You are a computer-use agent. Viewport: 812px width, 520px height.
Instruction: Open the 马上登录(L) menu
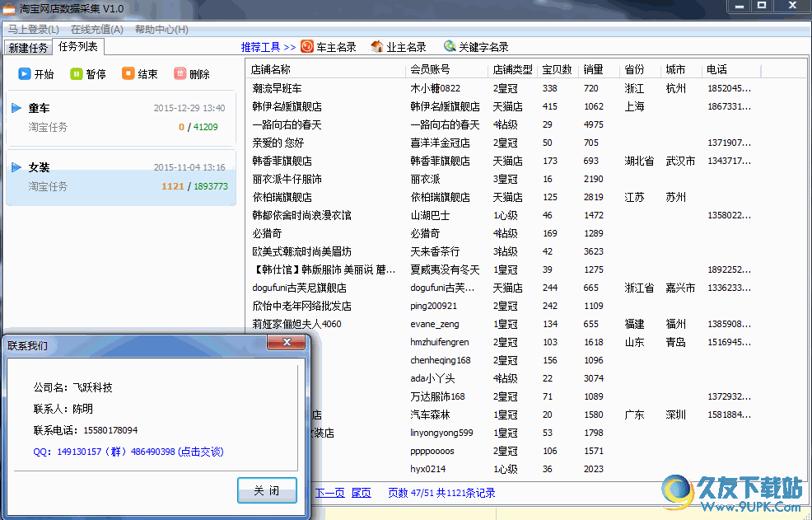click(33, 30)
